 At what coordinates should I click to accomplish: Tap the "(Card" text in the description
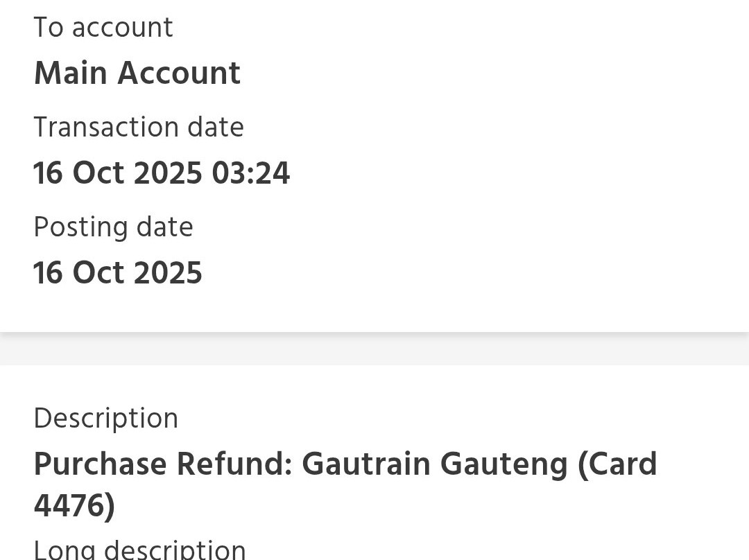point(617,464)
